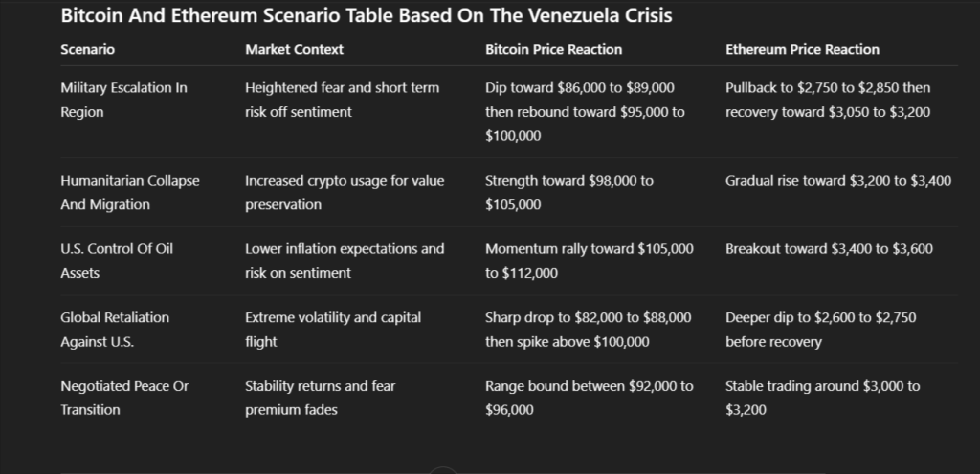The height and width of the screenshot is (474, 980).
Task: Click the 'Breakout toward $3,400 to $3,600' Ethereum cell
Action: click(827, 249)
